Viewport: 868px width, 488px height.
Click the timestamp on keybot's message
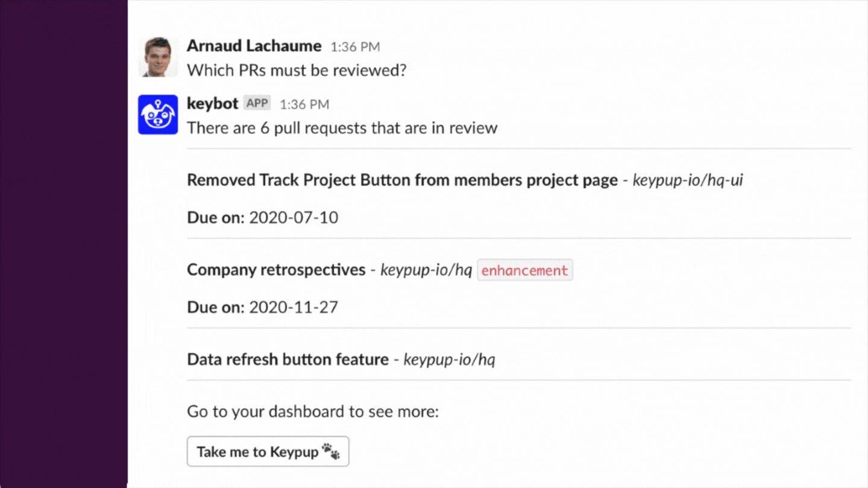(x=304, y=104)
